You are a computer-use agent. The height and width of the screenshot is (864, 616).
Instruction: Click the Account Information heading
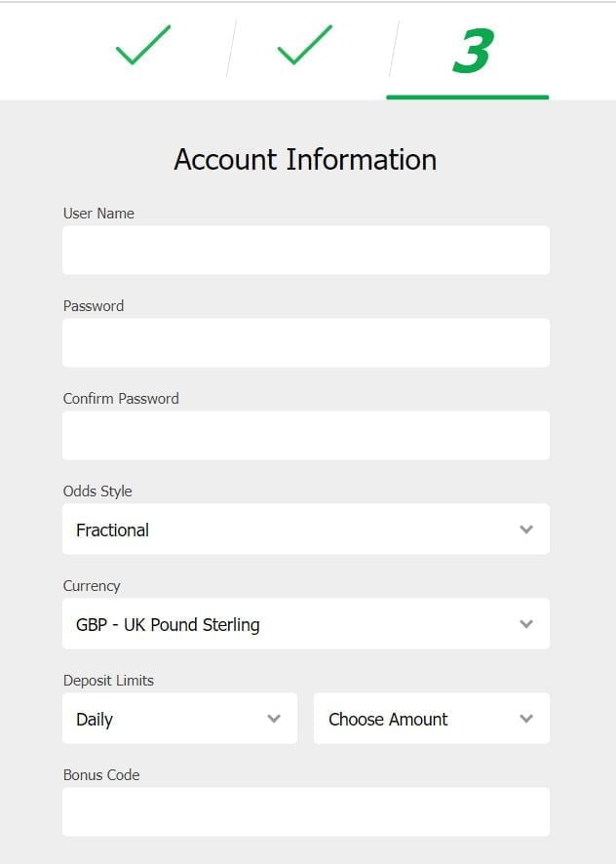pyautogui.click(x=305, y=159)
